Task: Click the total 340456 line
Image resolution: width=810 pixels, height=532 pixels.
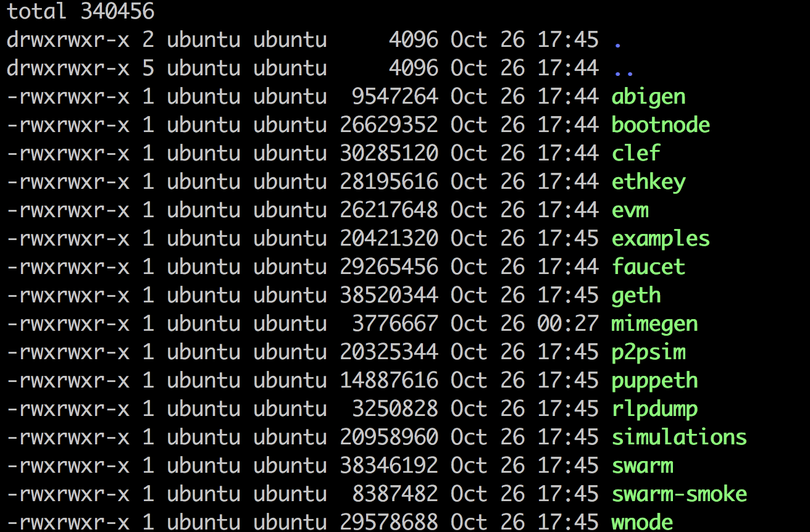Action: (x=81, y=11)
